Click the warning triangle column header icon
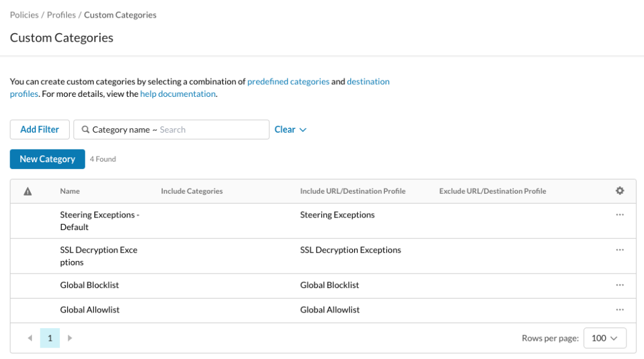This screenshot has height=359, width=644. tap(28, 191)
